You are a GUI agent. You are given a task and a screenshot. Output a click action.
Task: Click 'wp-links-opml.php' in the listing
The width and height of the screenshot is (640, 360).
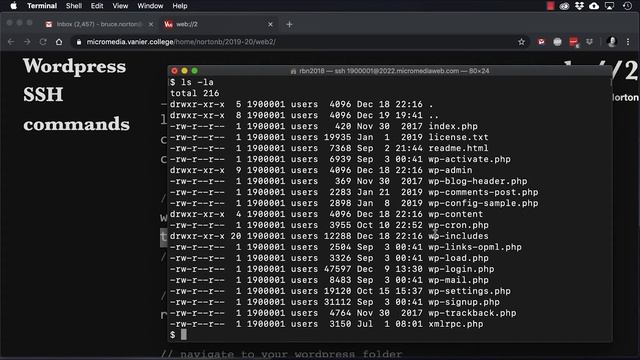click(475, 247)
